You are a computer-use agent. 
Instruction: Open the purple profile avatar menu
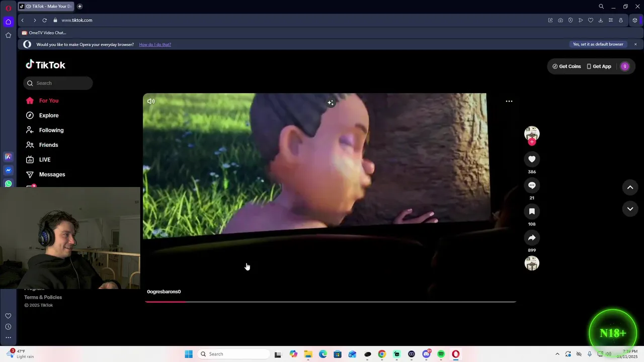coord(625,66)
